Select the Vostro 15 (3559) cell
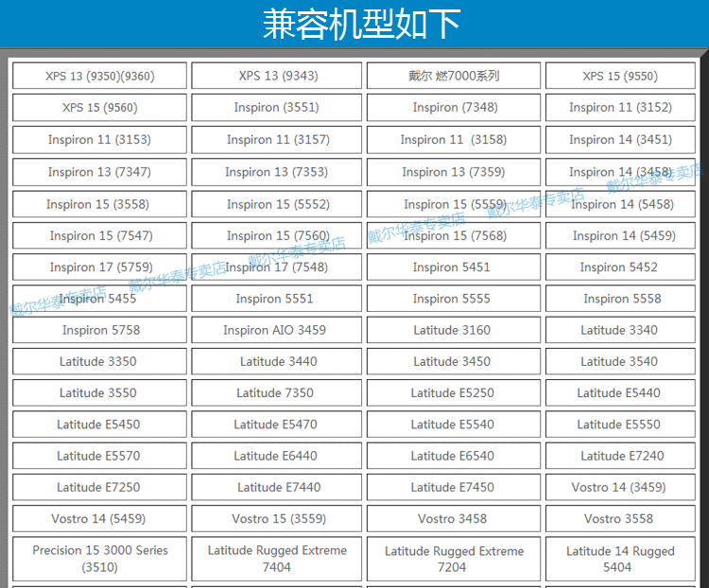 (277, 518)
